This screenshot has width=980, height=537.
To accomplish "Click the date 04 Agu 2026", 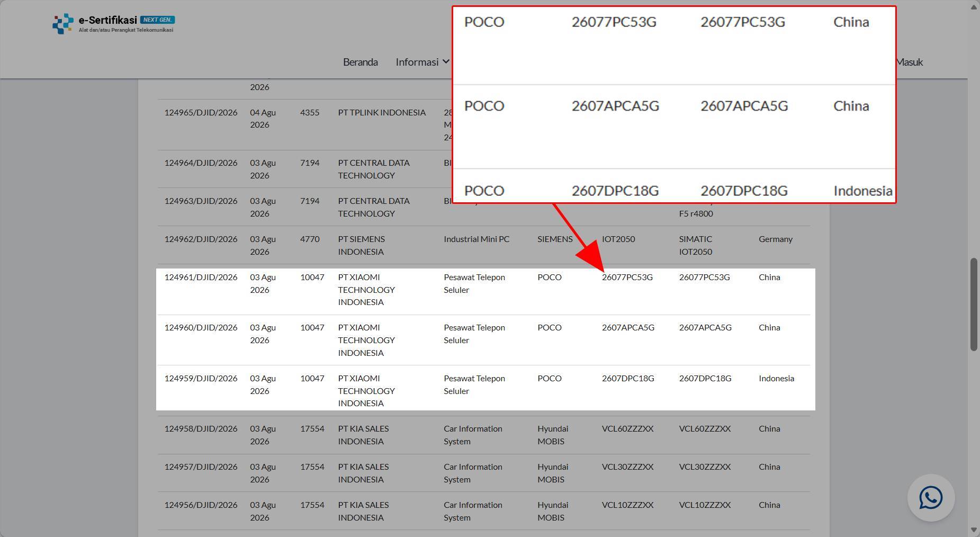I will point(263,119).
